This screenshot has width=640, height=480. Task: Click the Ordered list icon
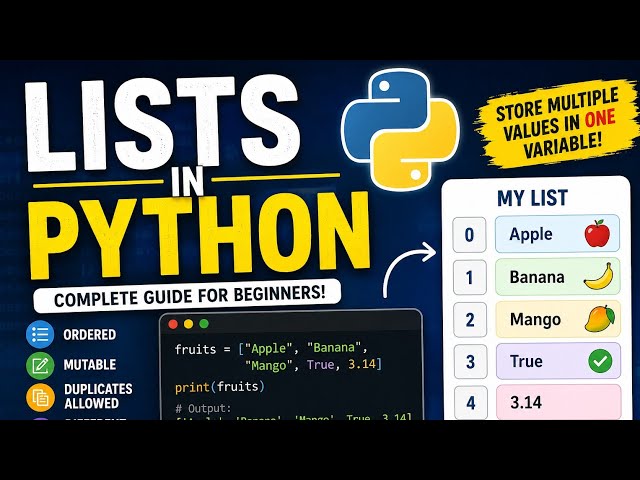40,334
